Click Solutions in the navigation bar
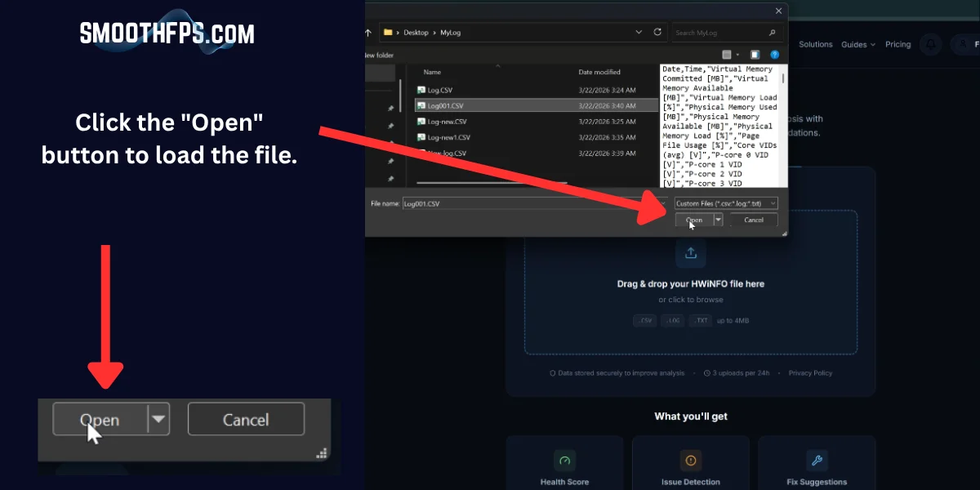 pyautogui.click(x=816, y=44)
